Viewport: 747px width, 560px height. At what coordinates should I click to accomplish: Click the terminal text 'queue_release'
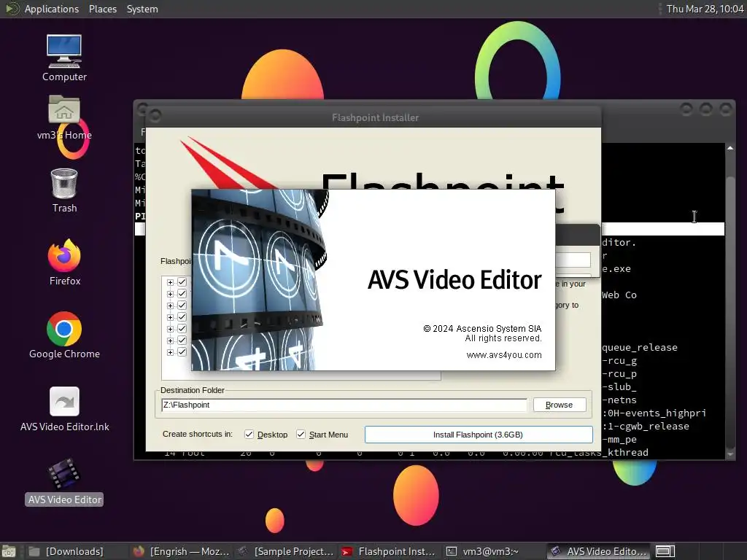[640, 348]
